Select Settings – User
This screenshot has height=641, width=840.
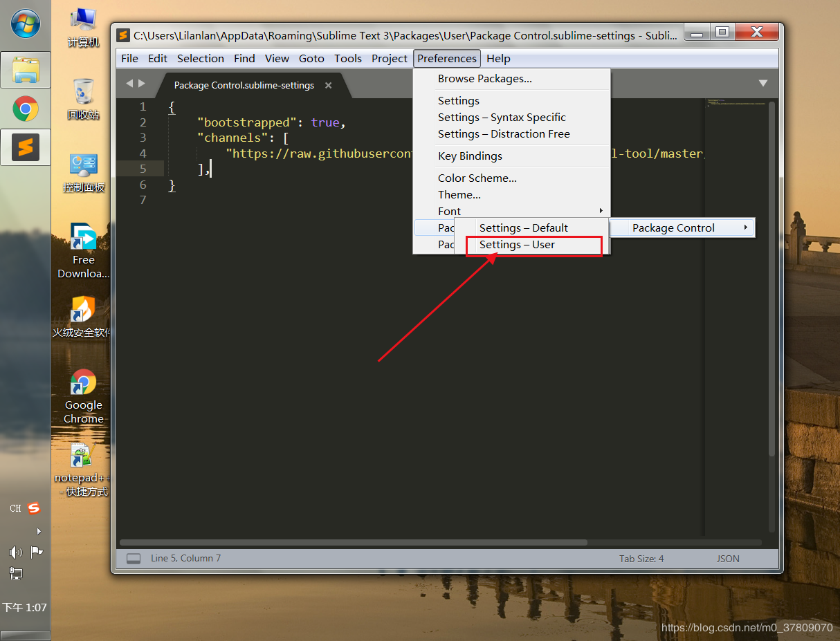coord(531,245)
